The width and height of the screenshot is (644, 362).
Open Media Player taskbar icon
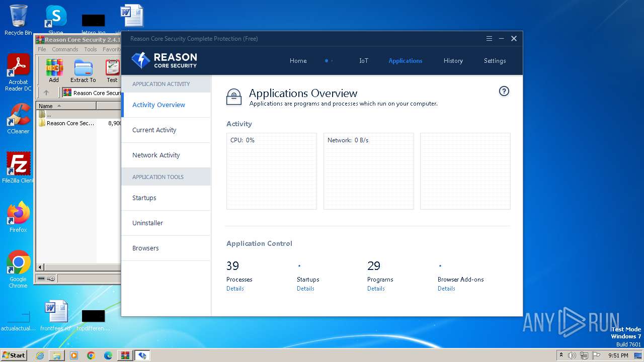tap(74, 355)
